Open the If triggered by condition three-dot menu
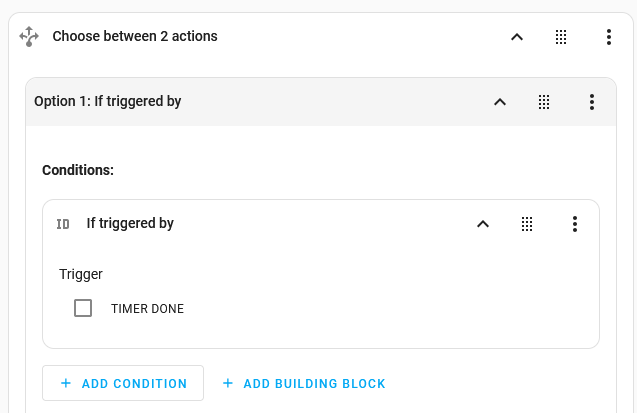The height and width of the screenshot is (413, 637). (574, 224)
